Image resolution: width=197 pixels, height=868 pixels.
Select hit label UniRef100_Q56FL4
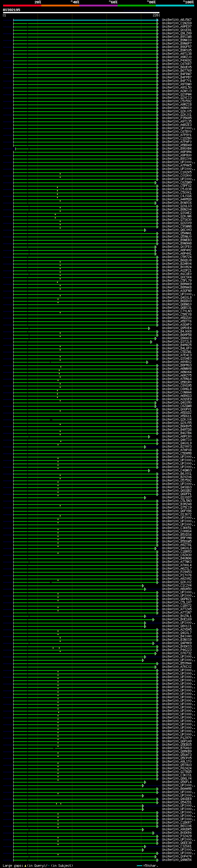(177, 782)
